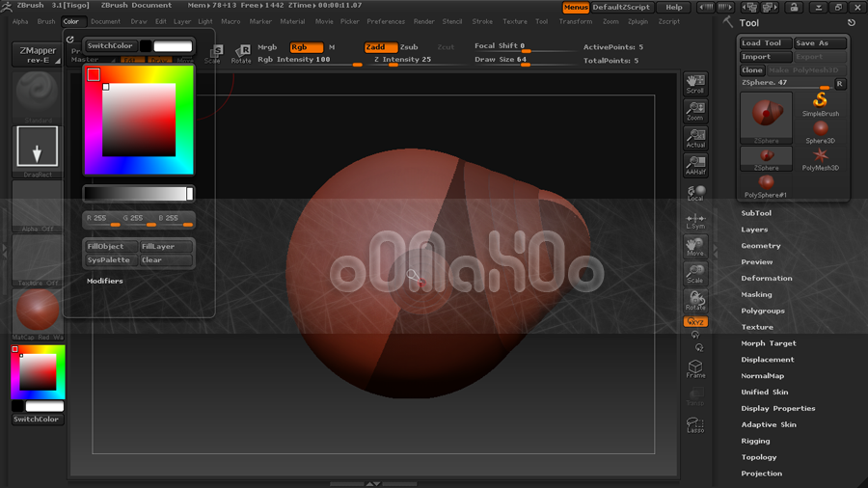The width and height of the screenshot is (868, 488).
Task: Adjust the Rgb Intensity slider
Action: 310,61
